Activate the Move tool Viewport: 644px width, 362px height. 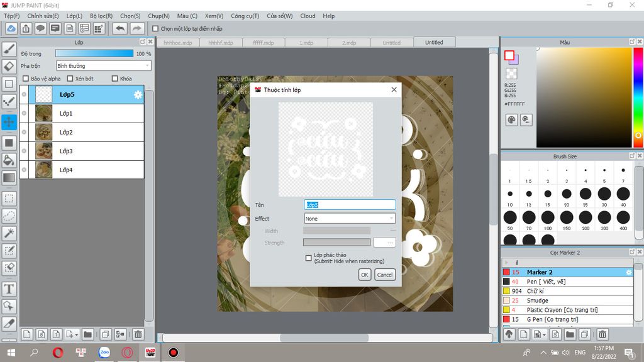(x=9, y=122)
